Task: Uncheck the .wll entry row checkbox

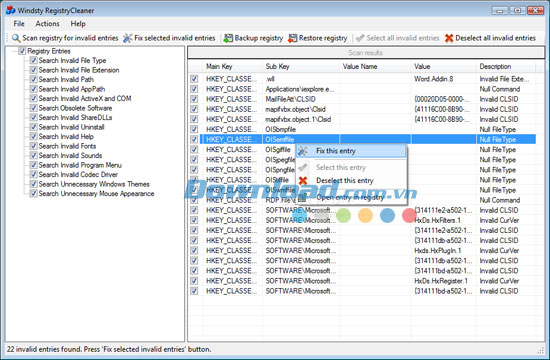Action: coord(194,79)
